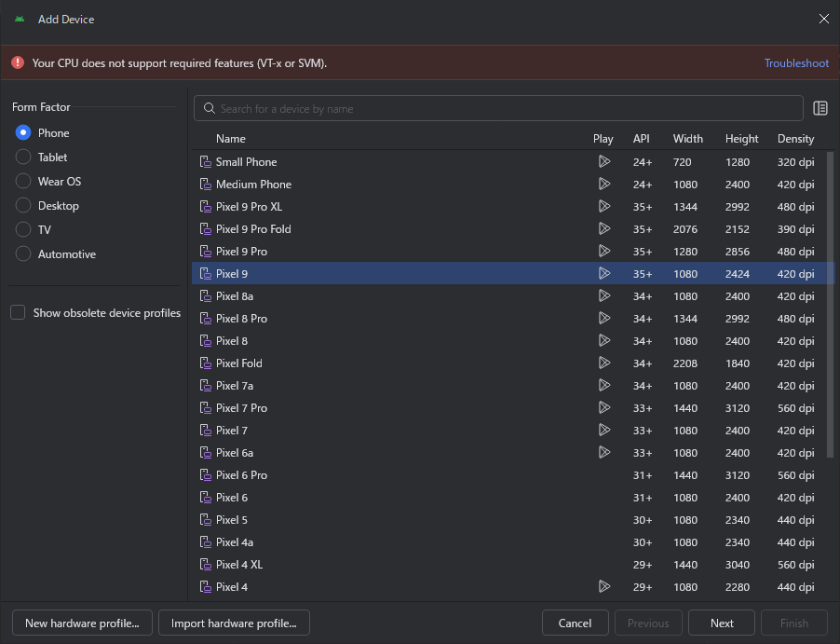Screen dimensions: 840x644
Task: Open the Troubleshoot link
Action: pos(796,62)
